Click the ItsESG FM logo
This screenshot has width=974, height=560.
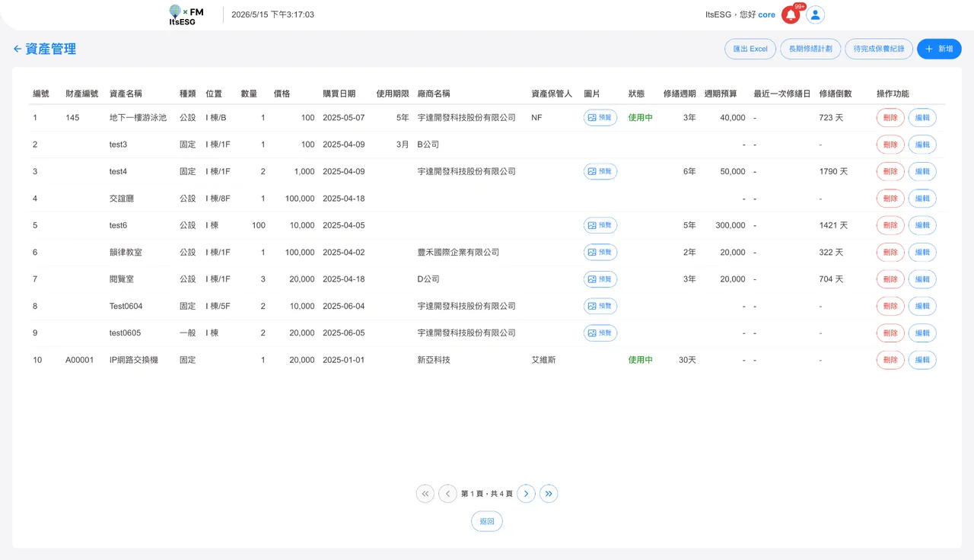click(186, 14)
